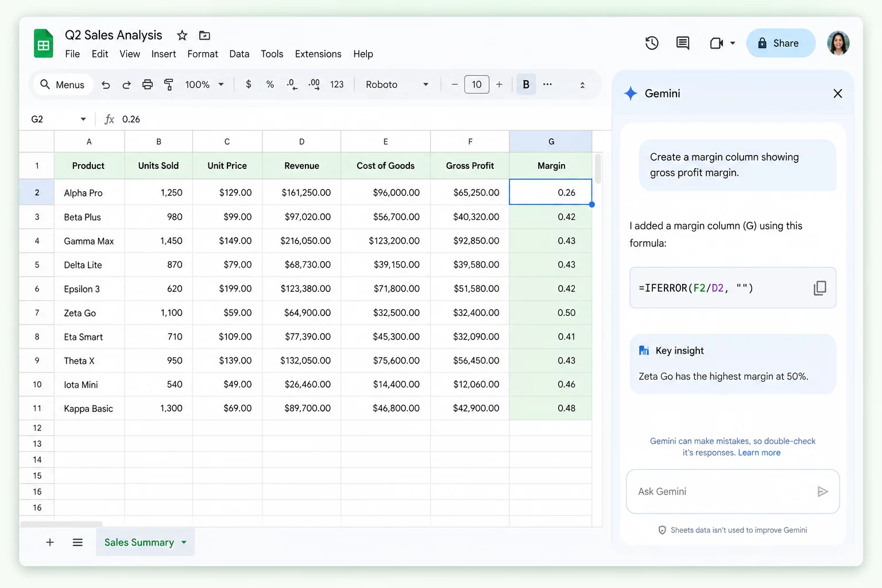The image size is (882, 588).
Task: Open more toolbar options
Action: pos(548,84)
